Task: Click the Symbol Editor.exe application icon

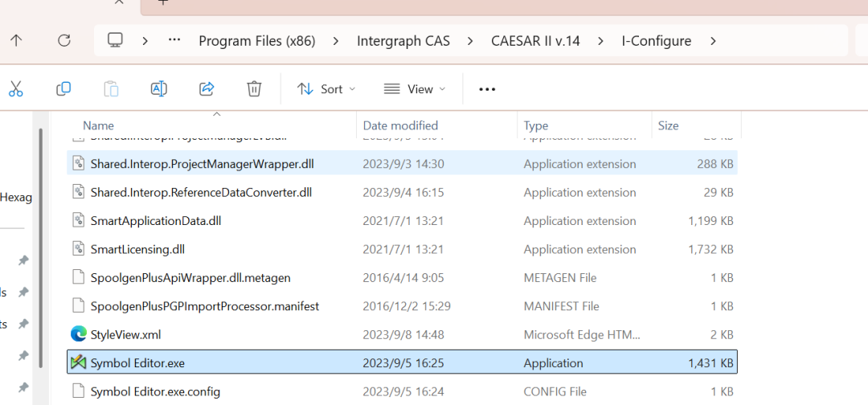Action: [x=79, y=363]
